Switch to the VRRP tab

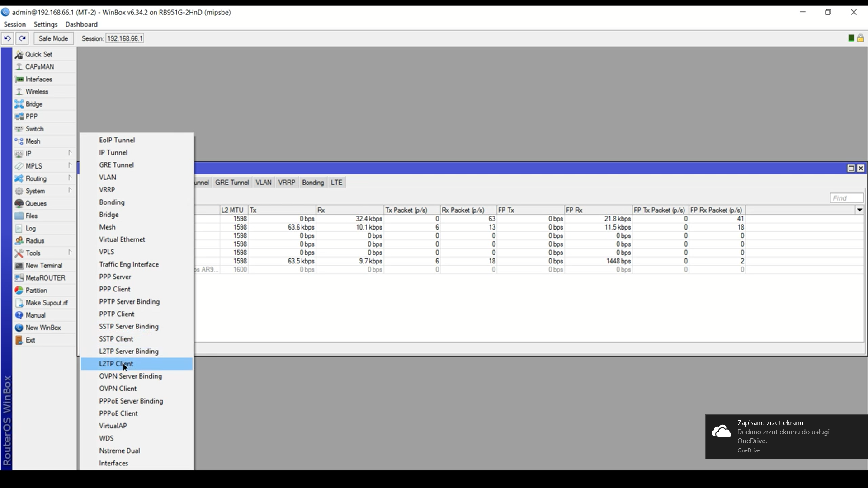pos(287,183)
